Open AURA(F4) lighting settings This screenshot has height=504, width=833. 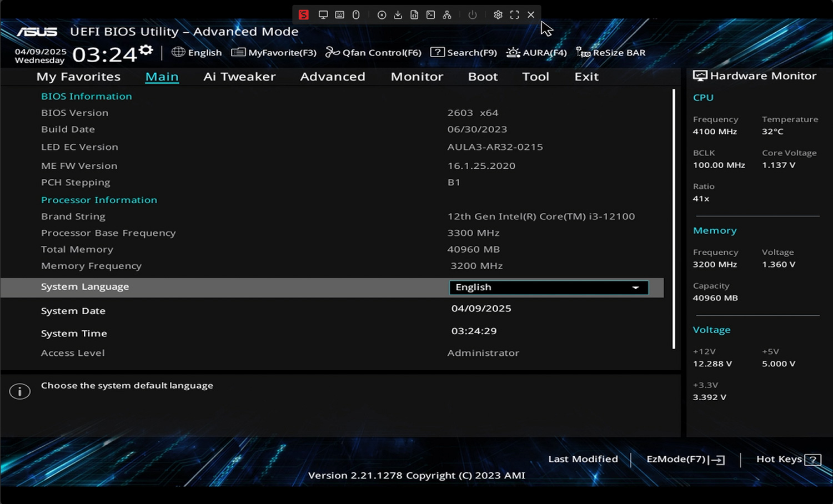point(536,52)
